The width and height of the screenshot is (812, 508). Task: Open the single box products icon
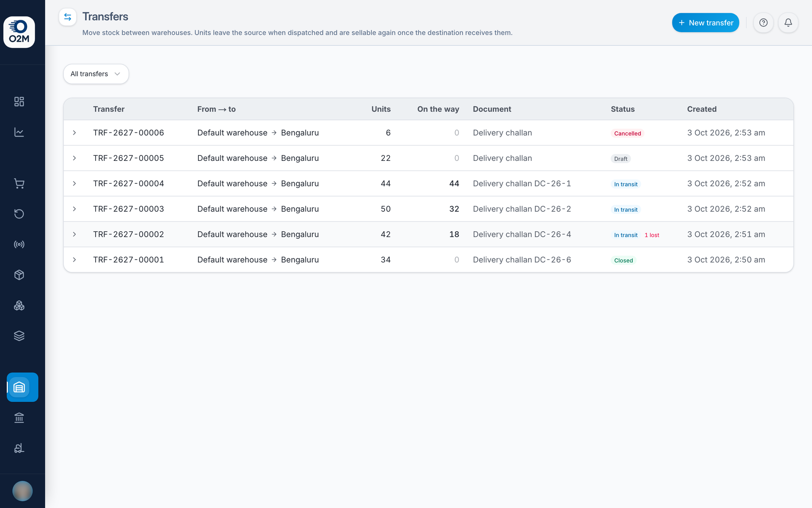[19, 275]
